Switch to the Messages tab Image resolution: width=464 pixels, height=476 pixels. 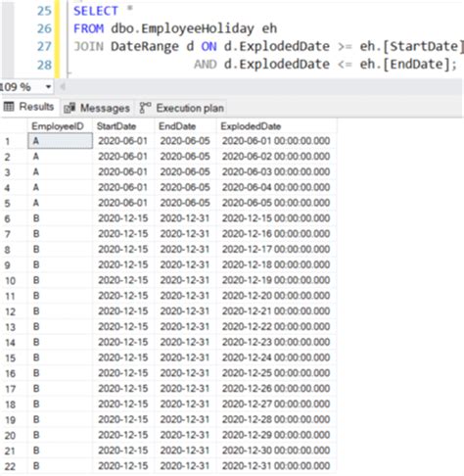click(x=97, y=108)
